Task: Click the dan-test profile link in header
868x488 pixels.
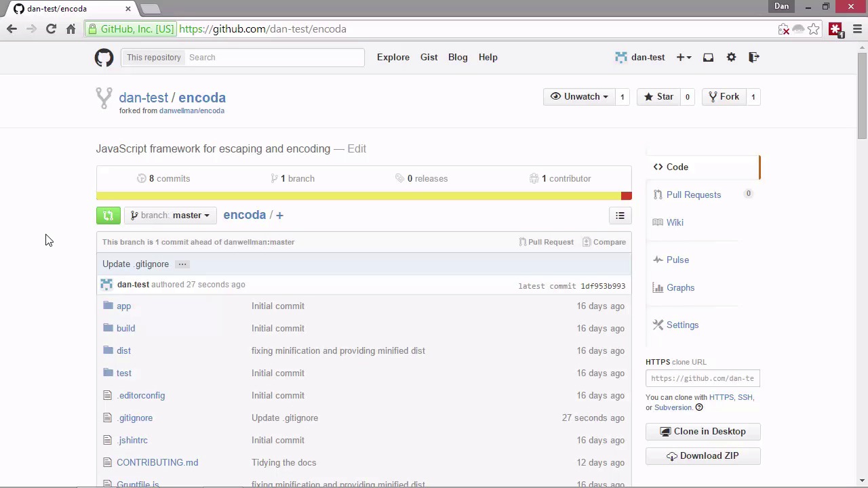Action: [640, 58]
